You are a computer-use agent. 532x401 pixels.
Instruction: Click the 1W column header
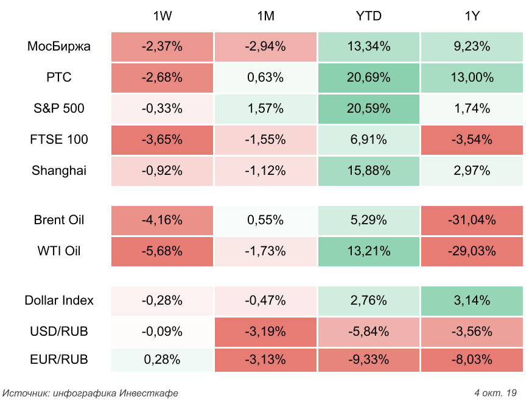[x=163, y=16]
